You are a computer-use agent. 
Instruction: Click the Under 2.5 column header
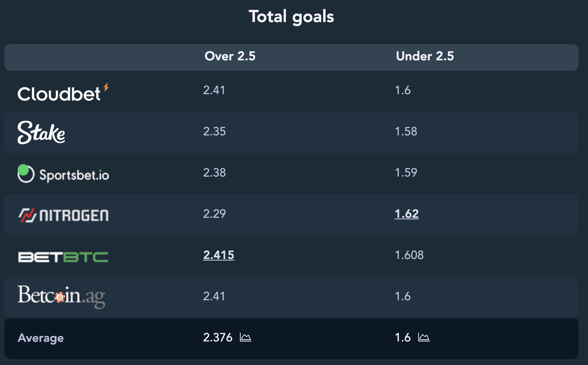tap(425, 56)
